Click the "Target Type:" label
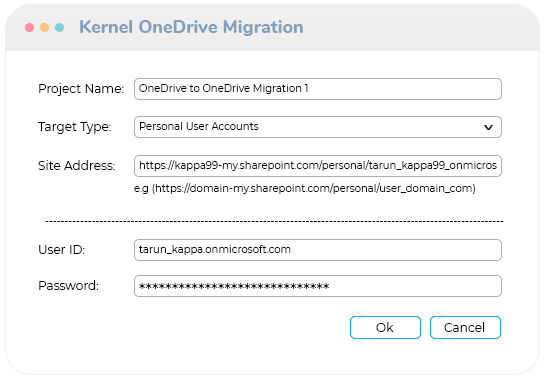 75,127
